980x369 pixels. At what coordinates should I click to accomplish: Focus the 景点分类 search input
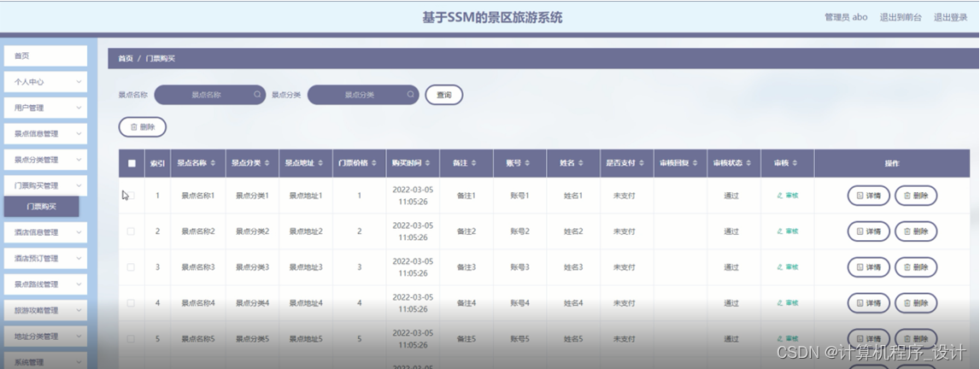click(363, 95)
